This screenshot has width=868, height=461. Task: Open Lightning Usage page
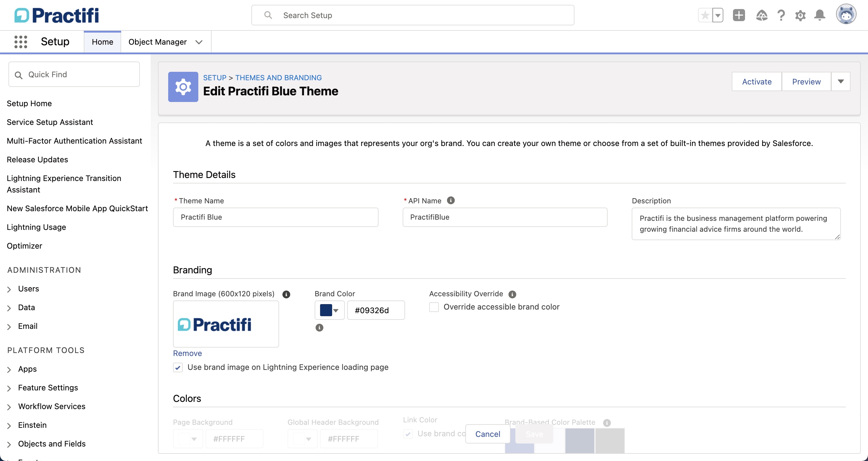click(x=36, y=227)
